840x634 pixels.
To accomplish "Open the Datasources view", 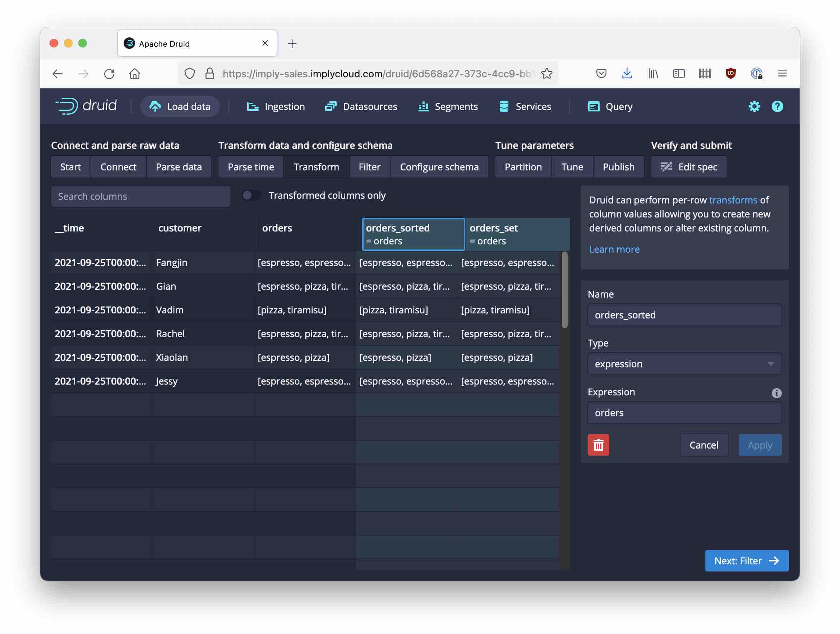I will (x=361, y=107).
